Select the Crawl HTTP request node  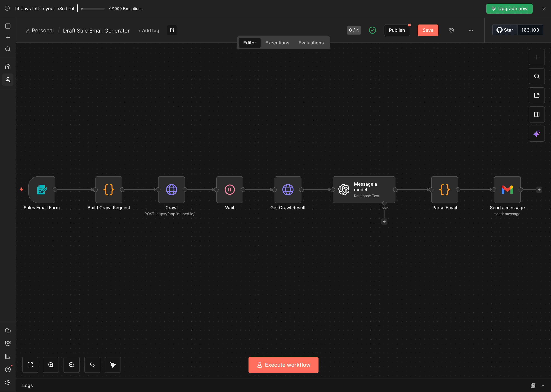coord(172,189)
